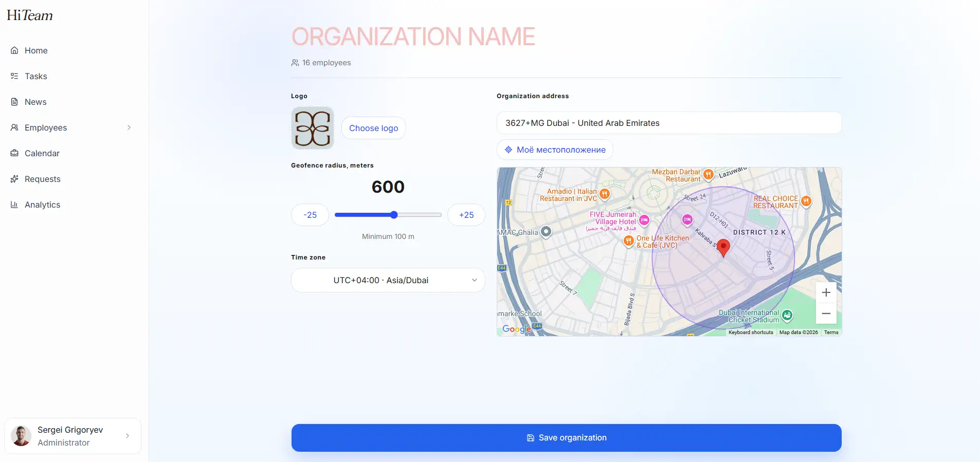
Task: Click Amadio Italian Restaurant map marker
Action: [605, 194]
